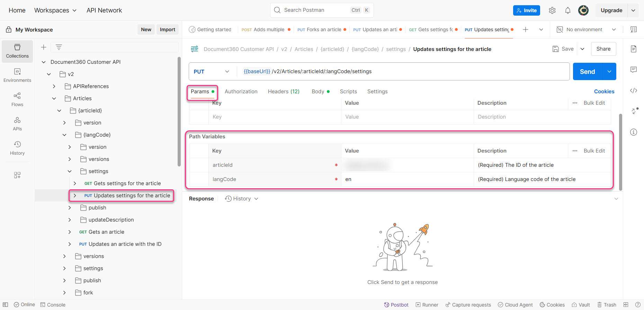Open the History sidebar panel
Viewport: 644px width, 310px height.
tap(17, 148)
